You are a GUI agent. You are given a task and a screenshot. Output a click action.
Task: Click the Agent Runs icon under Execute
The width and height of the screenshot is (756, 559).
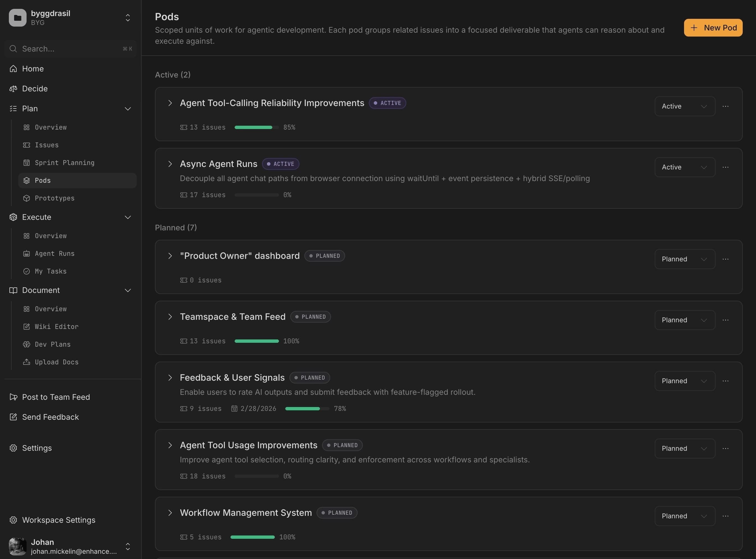tap(27, 253)
